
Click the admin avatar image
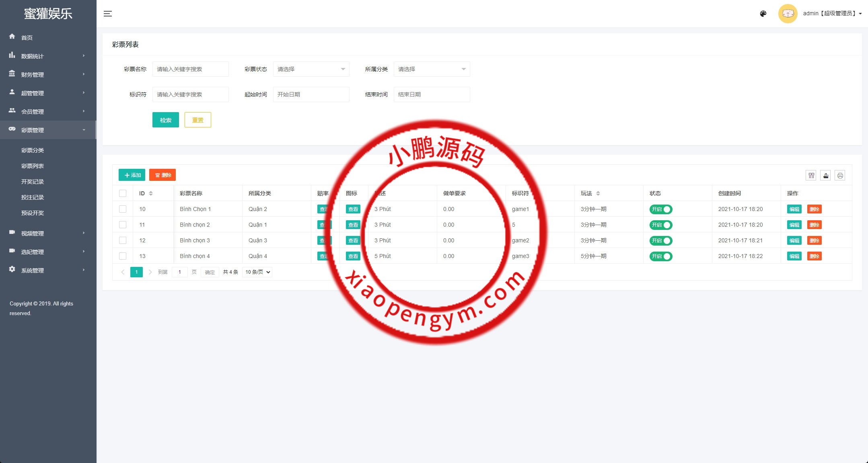click(788, 14)
